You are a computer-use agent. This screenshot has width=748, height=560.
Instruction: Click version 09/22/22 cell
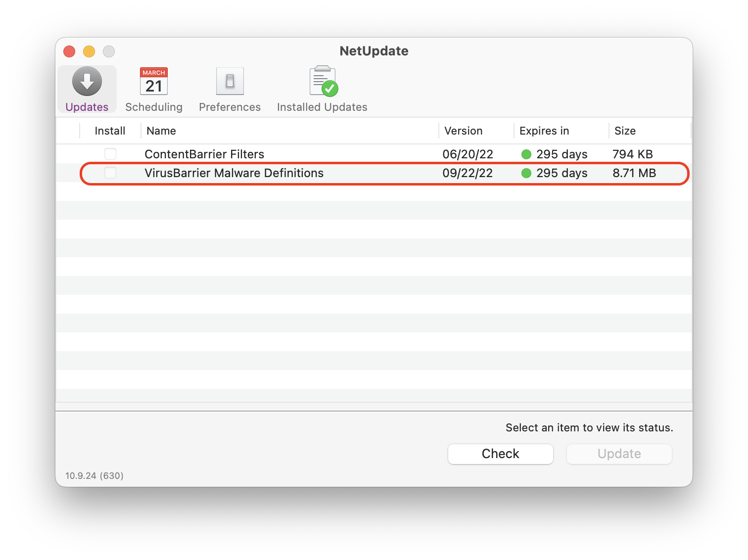468,173
